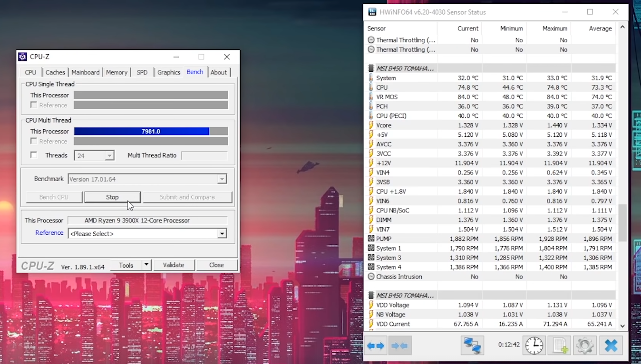
Task: Click the thermometer icon of CPU (PECI) row
Action: click(371, 115)
